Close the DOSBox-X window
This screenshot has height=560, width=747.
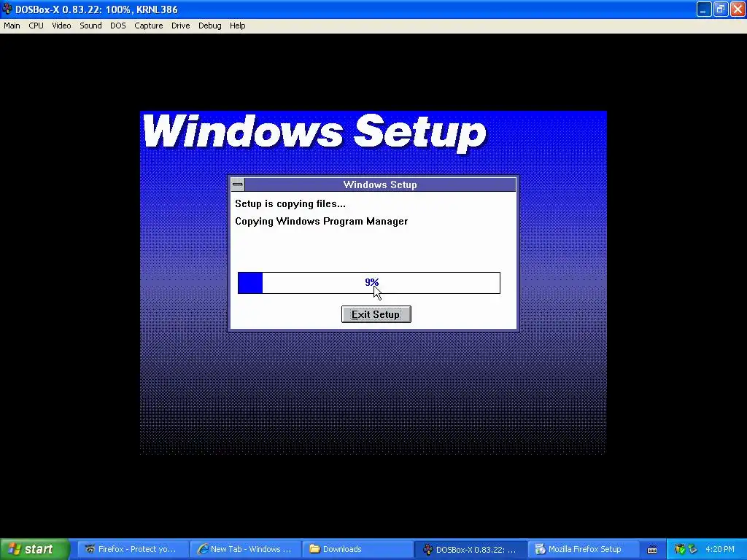[x=738, y=9]
